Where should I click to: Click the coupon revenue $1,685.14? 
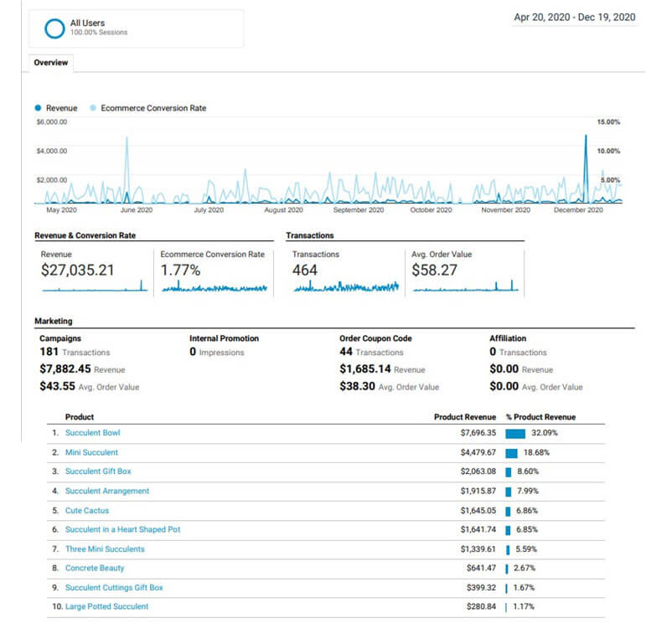tap(365, 369)
